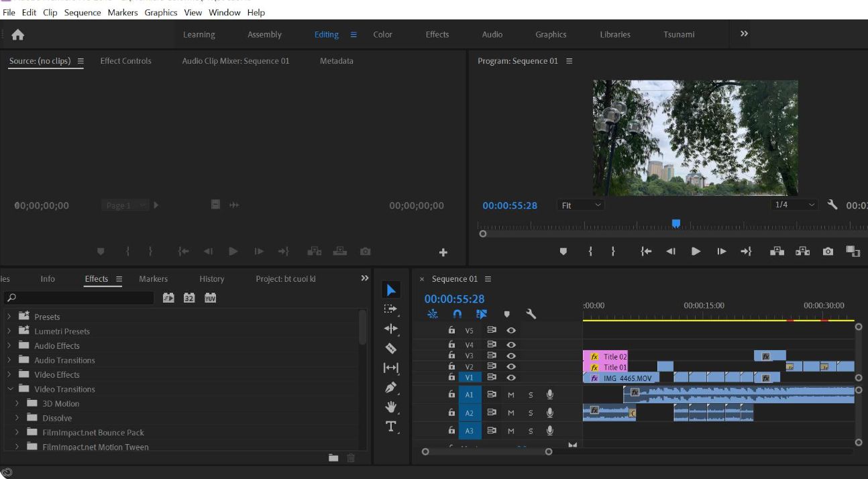Open Program monitor settings wrench
Viewport: 868px width, 479px height.
point(832,205)
